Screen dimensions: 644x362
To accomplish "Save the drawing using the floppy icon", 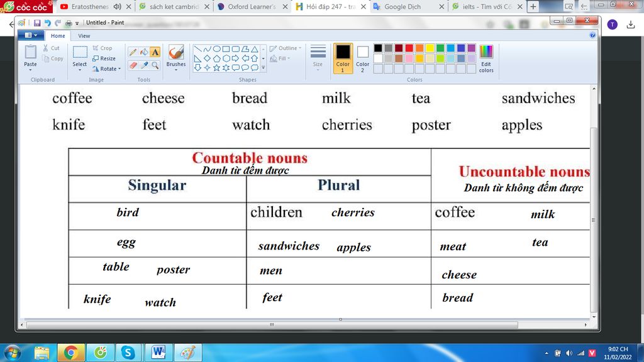I will tap(37, 23).
